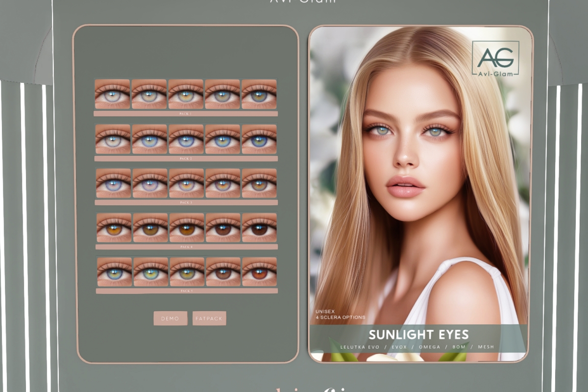This screenshot has height=392, width=588.
Task: Click the fifth eye thumbnail in Pack 4
Action: (259, 227)
